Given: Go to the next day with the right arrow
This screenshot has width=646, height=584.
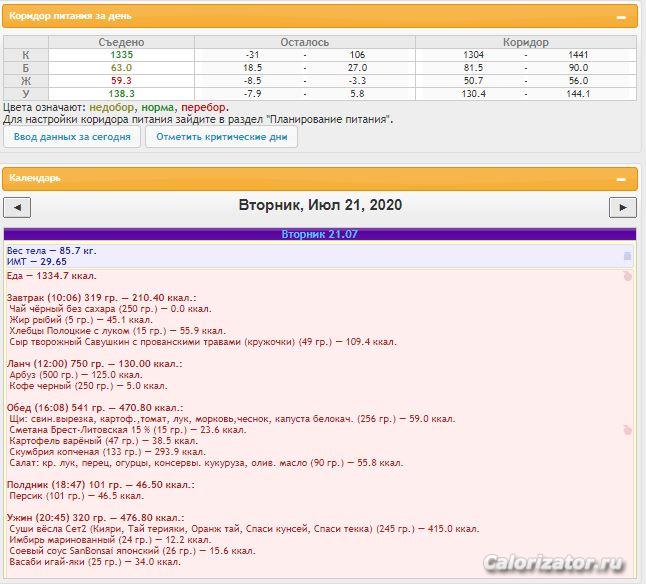Looking at the screenshot, I should tap(622, 207).
